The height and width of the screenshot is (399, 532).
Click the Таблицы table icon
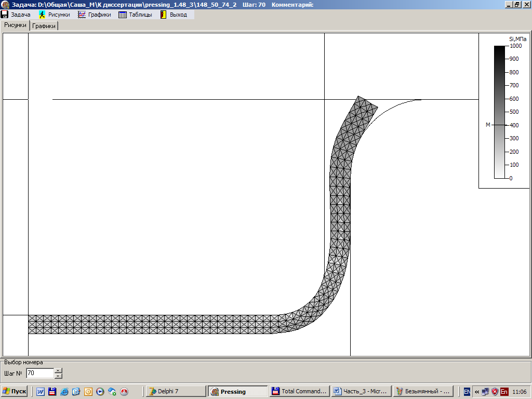123,15
